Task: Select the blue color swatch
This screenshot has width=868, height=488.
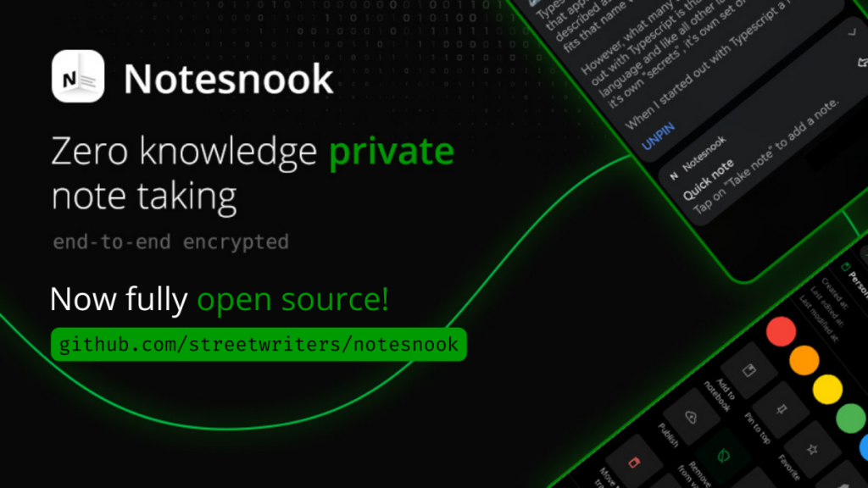Action: pos(864,446)
